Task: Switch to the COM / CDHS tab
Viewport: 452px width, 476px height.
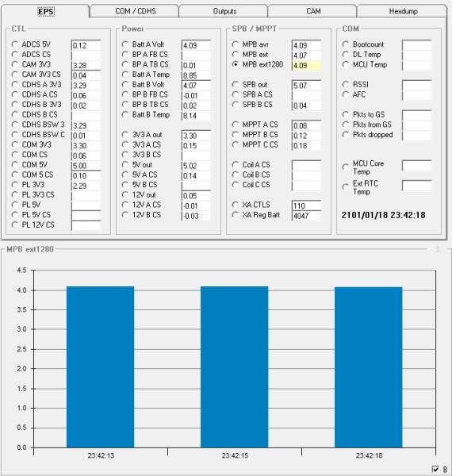Action: tap(135, 11)
